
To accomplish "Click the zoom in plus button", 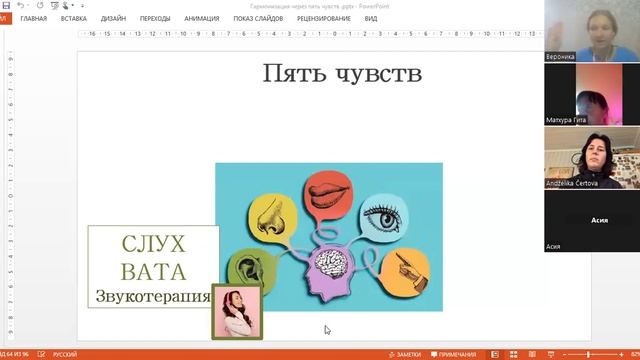I will coord(621,355).
